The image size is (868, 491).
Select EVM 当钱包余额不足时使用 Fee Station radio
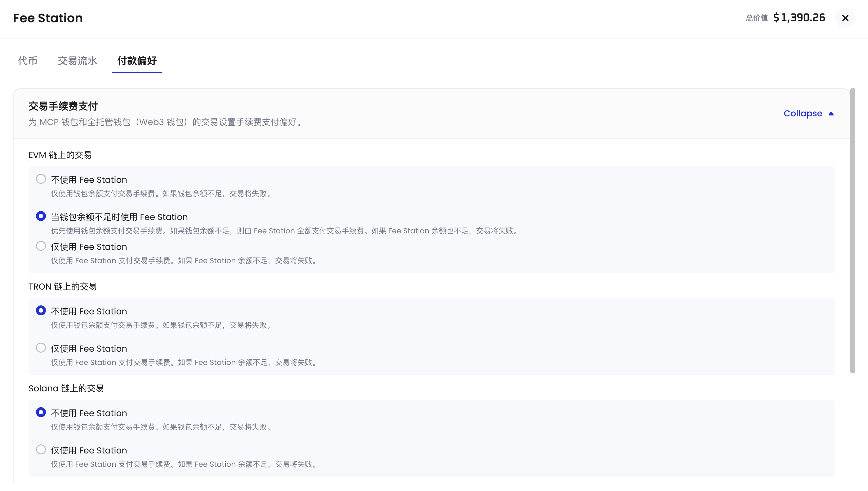pyautogui.click(x=41, y=216)
